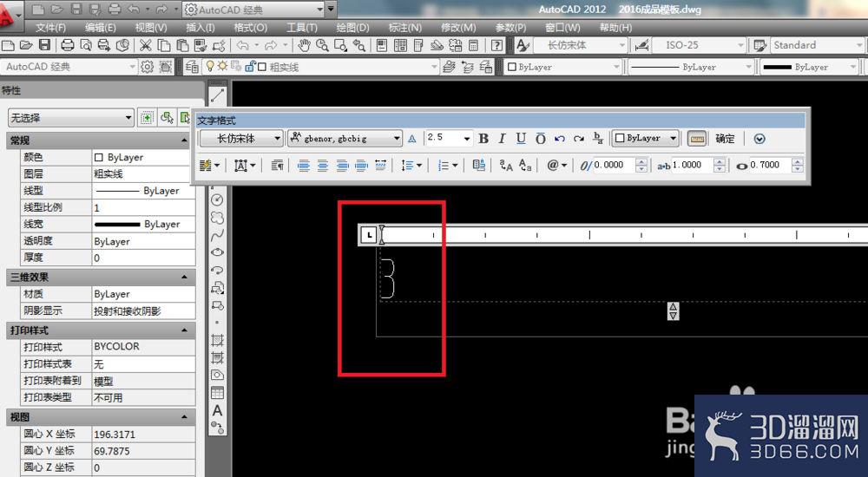Click the Save icon in standard toolbar
This screenshot has height=477, width=868.
[45, 45]
